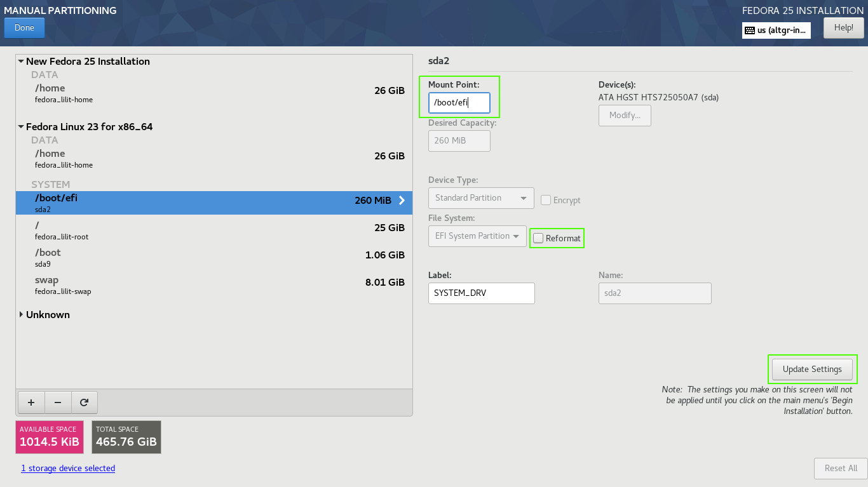
Task: Click the FEDORA 25 INSTALLATION title
Action: [x=803, y=11]
